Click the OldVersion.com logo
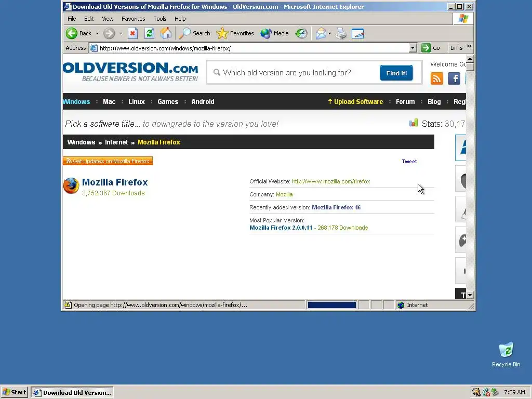 click(130, 72)
